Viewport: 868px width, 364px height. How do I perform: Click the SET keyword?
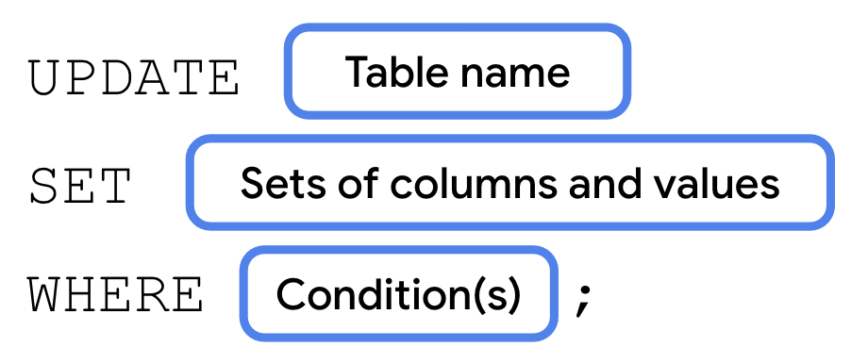[x=80, y=187]
